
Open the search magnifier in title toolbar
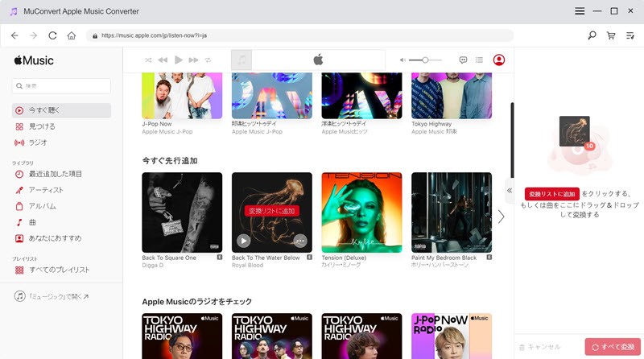click(592, 35)
